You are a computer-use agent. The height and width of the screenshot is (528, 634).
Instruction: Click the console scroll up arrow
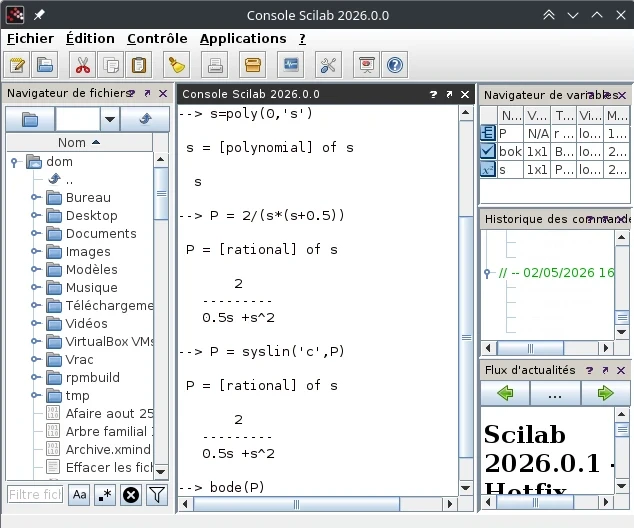(x=466, y=112)
